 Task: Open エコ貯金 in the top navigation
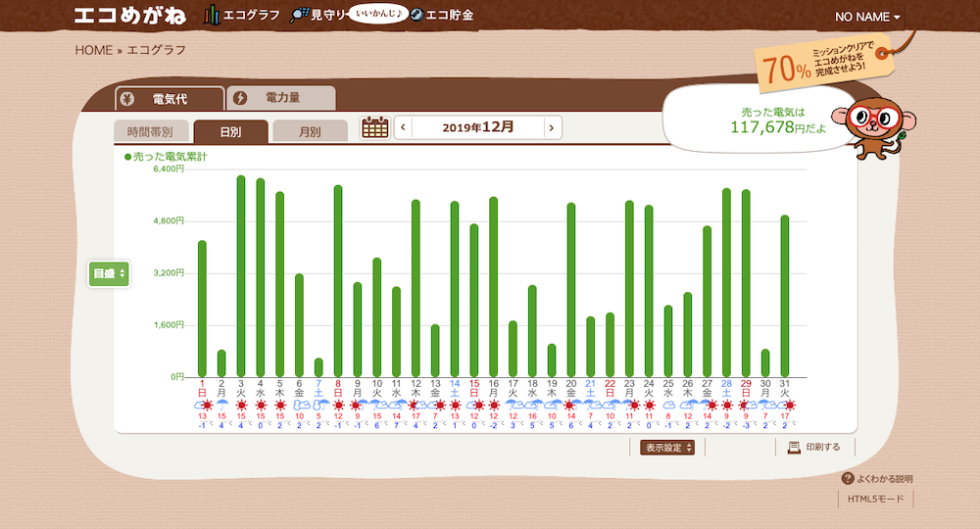point(441,16)
